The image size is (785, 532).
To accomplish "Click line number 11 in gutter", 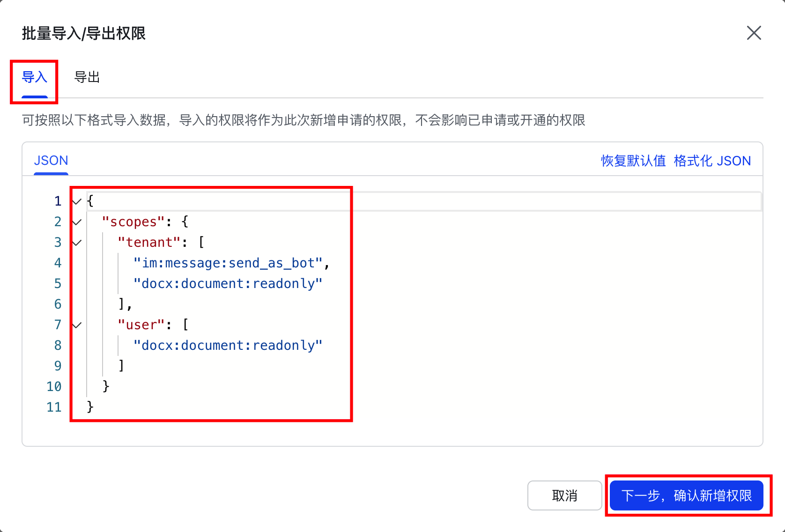I will (x=54, y=407).
